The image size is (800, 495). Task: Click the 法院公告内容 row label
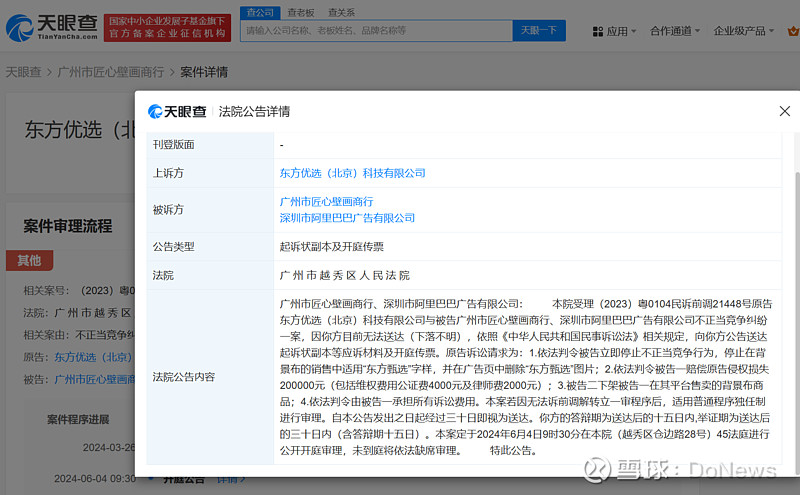coord(184,377)
